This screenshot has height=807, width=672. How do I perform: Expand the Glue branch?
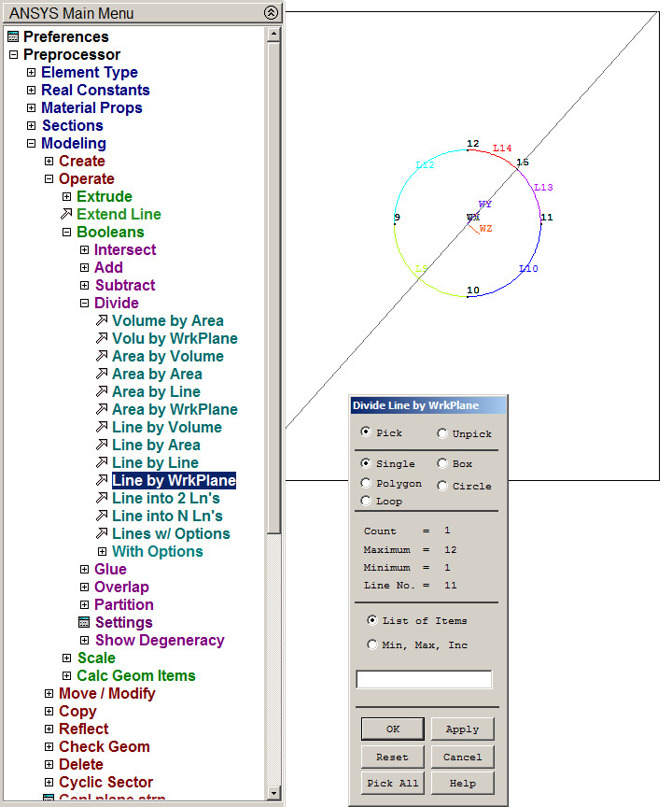tap(84, 569)
